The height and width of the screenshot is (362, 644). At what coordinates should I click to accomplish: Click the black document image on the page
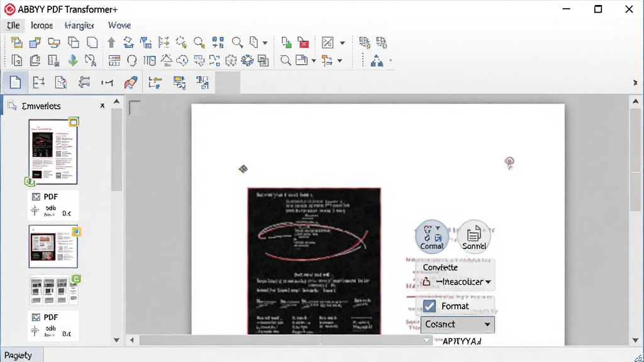[x=314, y=261]
